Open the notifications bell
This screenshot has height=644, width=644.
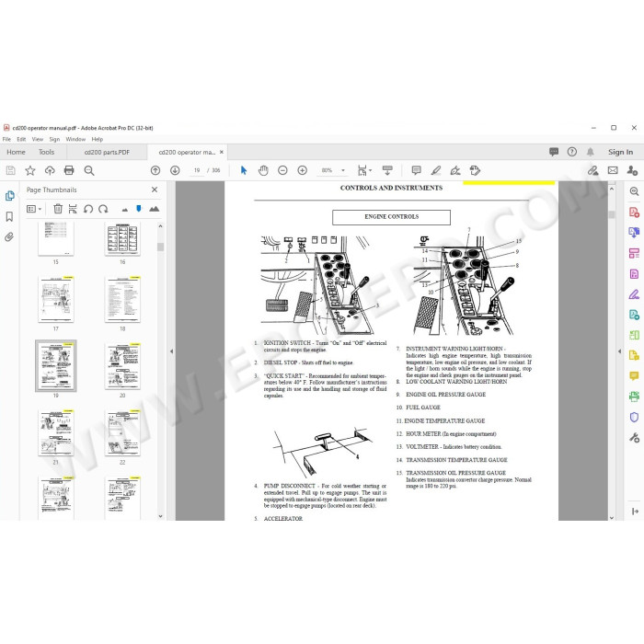click(x=591, y=152)
